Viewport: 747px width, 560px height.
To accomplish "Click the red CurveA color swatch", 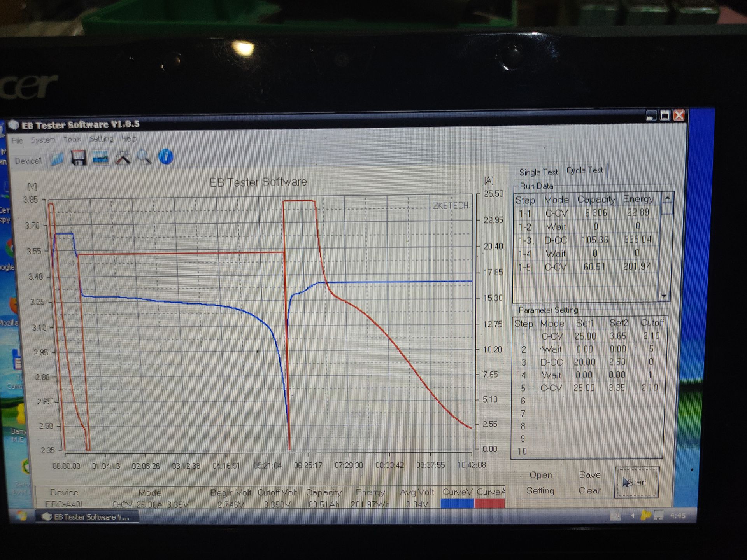I will 490,503.
